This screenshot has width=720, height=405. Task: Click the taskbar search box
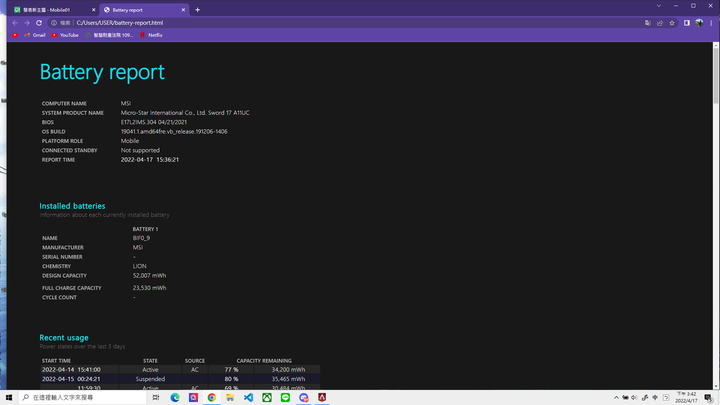tap(83, 397)
